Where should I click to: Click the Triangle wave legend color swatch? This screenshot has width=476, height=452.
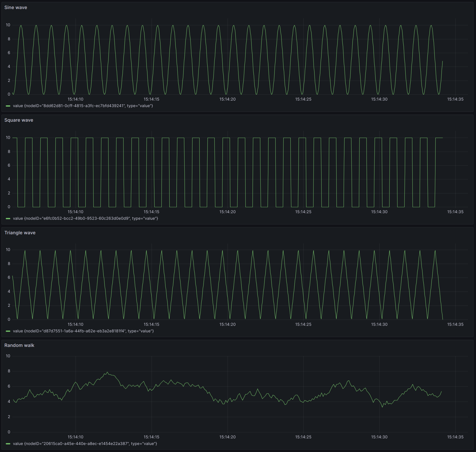click(8, 331)
